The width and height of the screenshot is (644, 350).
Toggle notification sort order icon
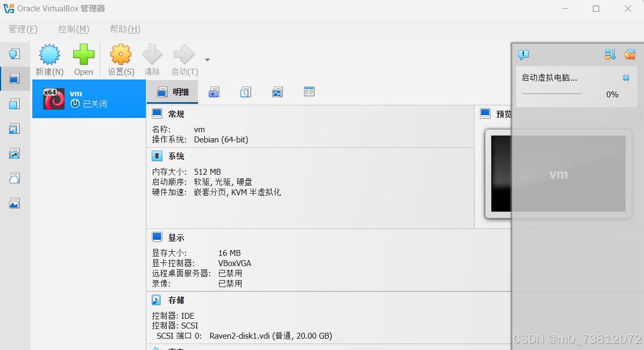tap(610, 54)
